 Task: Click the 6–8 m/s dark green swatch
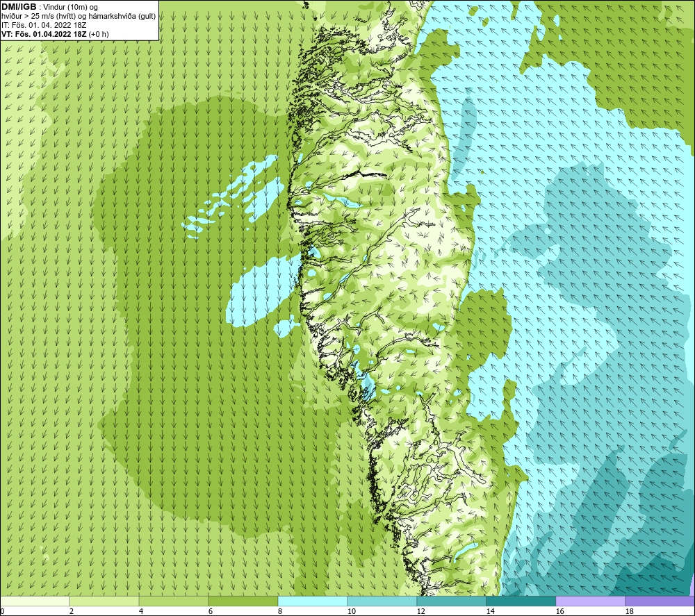click(x=243, y=601)
